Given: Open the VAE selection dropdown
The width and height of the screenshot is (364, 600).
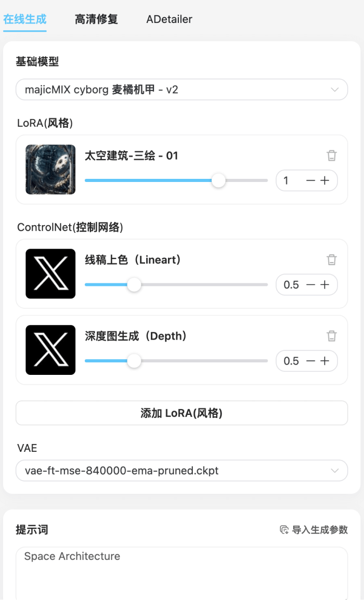Looking at the screenshot, I should pos(181,471).
